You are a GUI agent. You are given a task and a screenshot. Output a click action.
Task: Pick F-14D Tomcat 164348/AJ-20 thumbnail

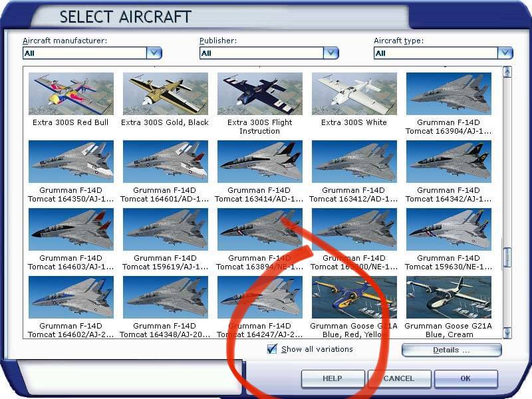coord(165,297)
